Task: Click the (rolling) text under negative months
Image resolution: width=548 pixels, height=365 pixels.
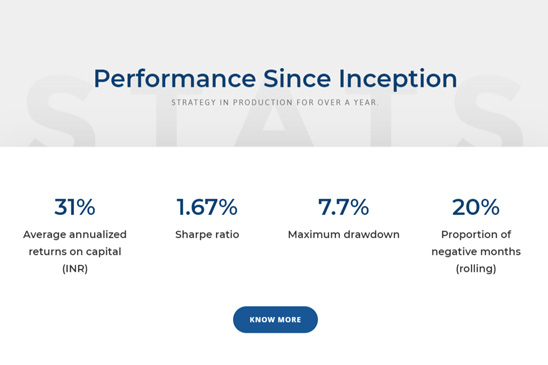Action: point(476,269)
